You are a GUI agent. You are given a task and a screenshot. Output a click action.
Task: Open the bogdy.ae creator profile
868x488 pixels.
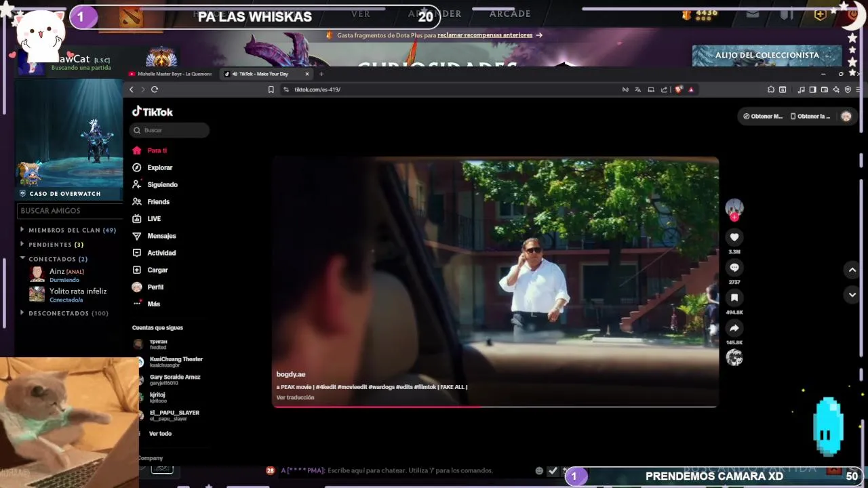291,374
